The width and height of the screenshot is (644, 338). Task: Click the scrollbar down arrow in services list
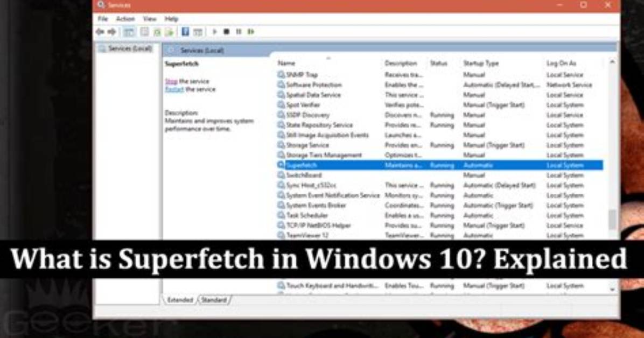(x=612, y=289)
